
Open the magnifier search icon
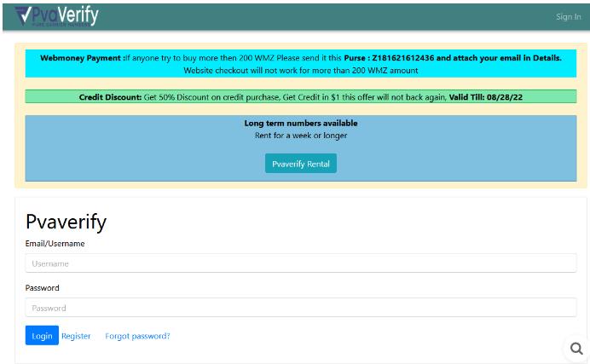point(576,348)
